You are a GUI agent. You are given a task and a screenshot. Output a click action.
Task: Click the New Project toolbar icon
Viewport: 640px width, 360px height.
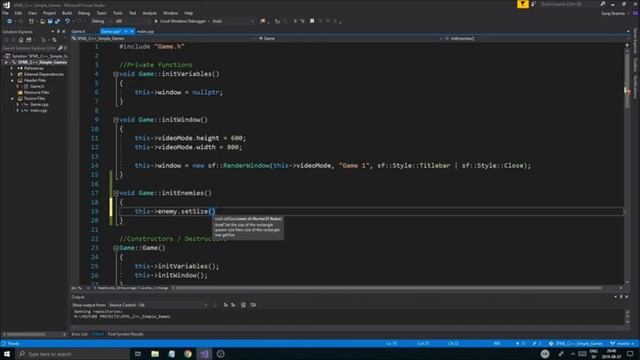click(31, 21)
